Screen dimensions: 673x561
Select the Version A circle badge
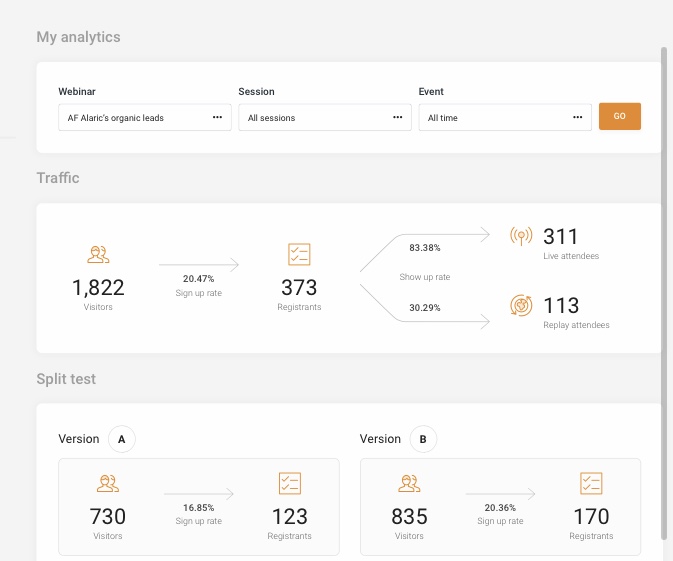tap(121, 439)
